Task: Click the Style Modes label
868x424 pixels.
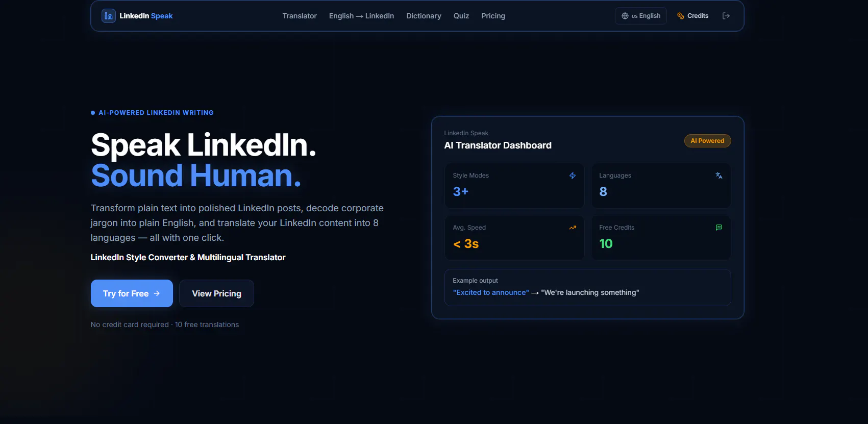Action: [x=470, y=176]
